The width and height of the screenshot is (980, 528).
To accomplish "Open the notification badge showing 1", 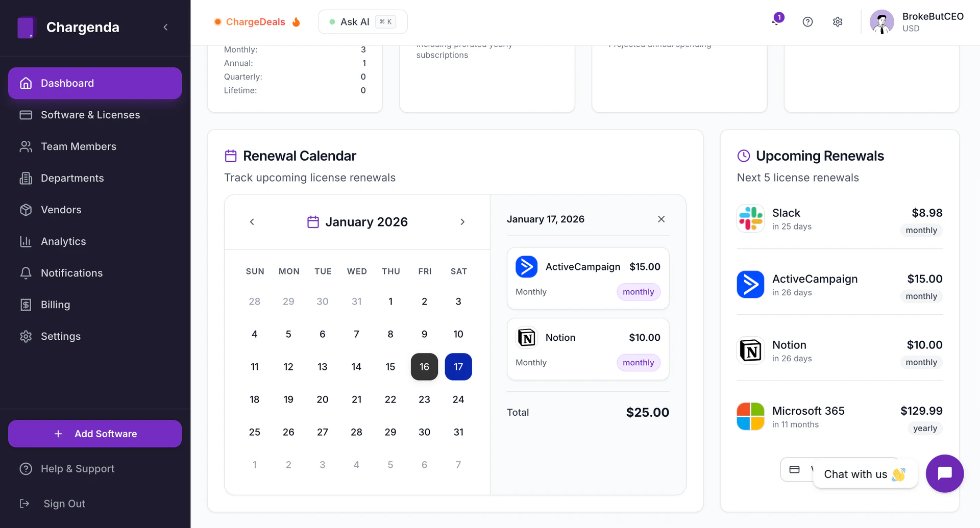I will pyautogui.click(x=779, y=17).
